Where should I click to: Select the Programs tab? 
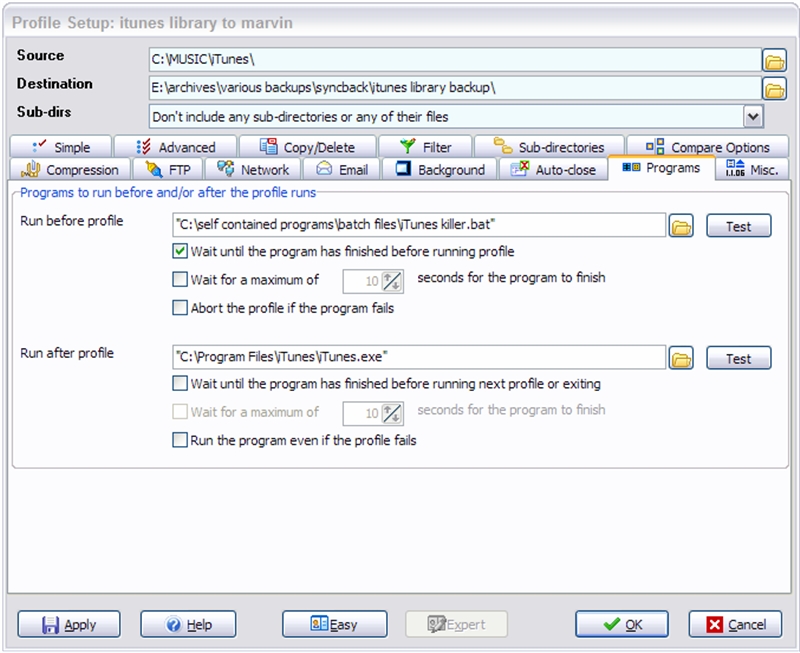661,168
